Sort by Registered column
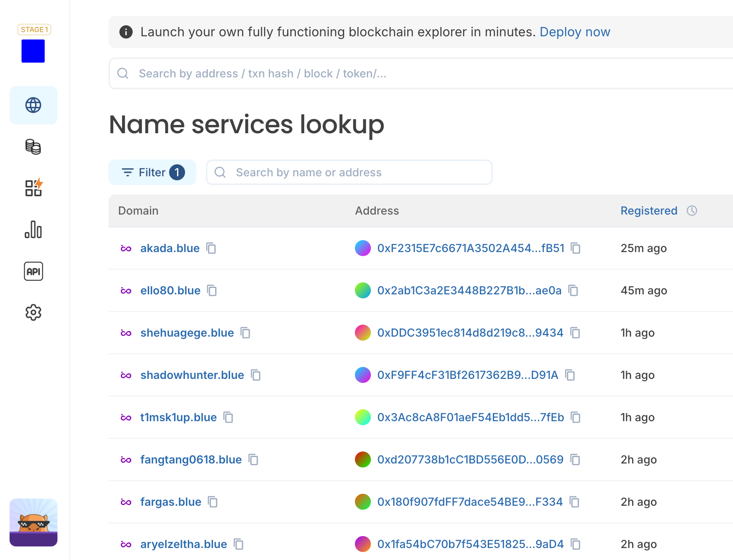This screenshot has height=560, width=733. pyautogui.click(x=648, y=211)
